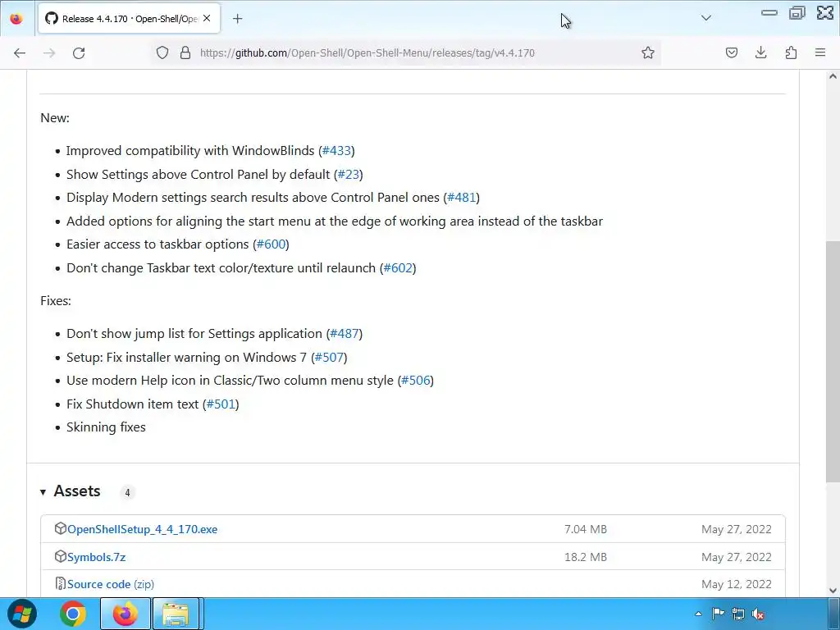Launch Chrome from the taskbar

(73, 614)
